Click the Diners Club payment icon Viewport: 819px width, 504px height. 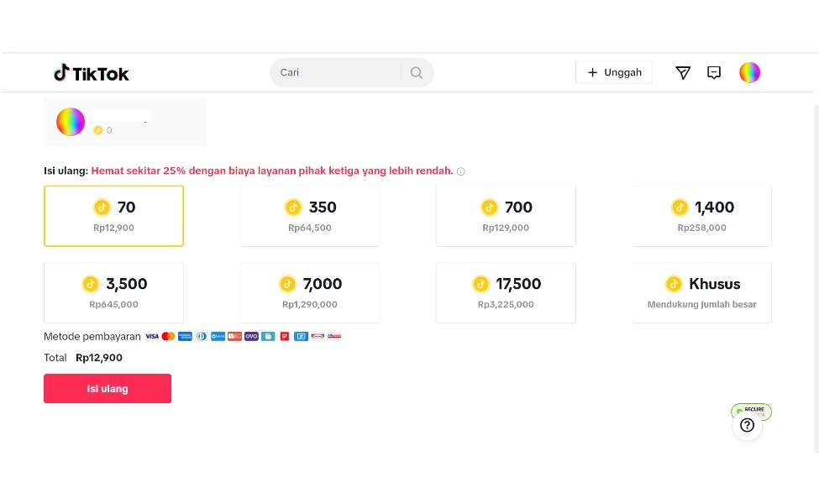click(202, 336)
